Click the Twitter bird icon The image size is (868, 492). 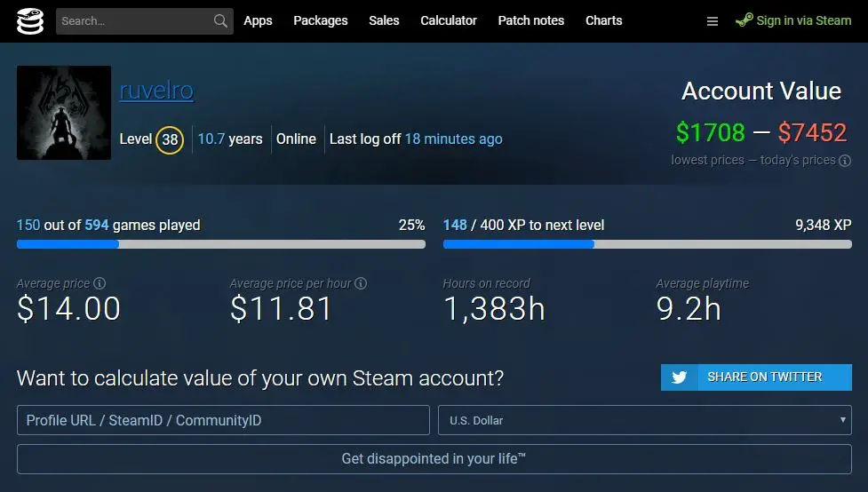(680, 377)
